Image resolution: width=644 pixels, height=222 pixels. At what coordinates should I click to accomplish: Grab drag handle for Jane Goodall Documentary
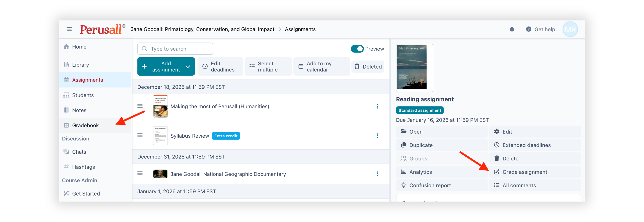[140, 173]
